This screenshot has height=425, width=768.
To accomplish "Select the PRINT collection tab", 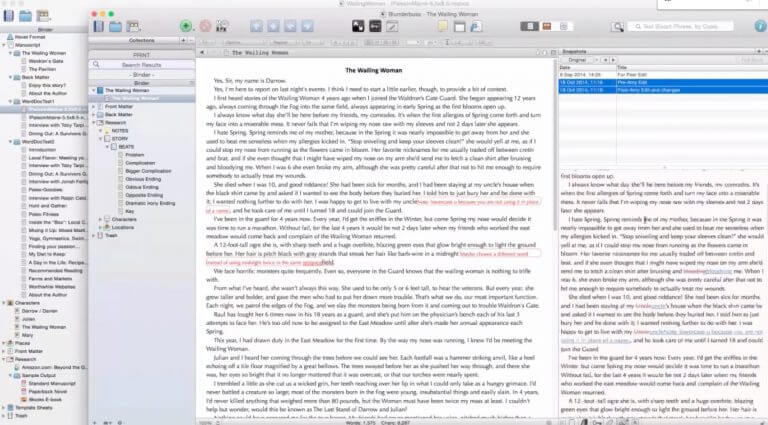I will click(142, 55).
